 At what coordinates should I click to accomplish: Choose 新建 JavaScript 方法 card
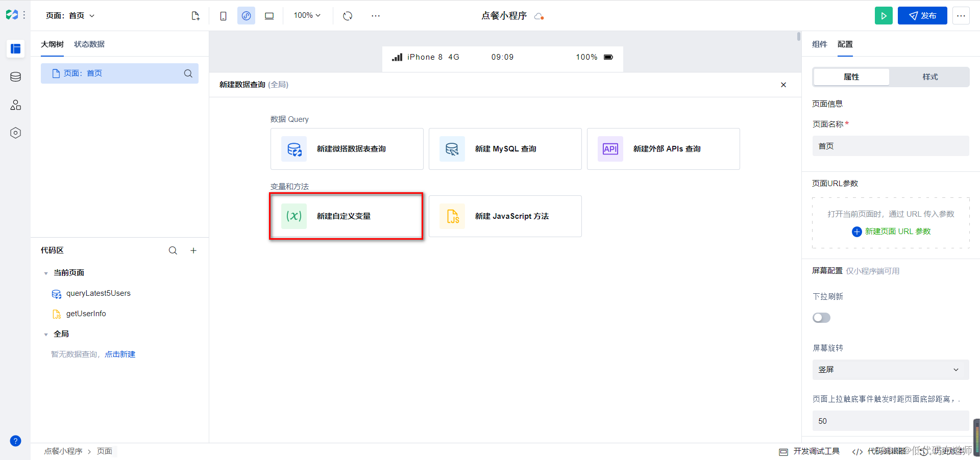point(505,216)
